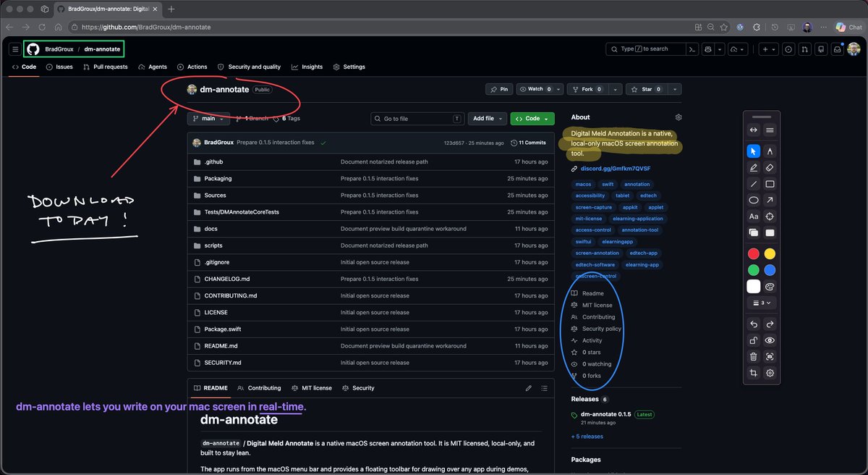Screen dimensions: 868x475
Task: Click the Type / to search box
Action: coord(644,49)
